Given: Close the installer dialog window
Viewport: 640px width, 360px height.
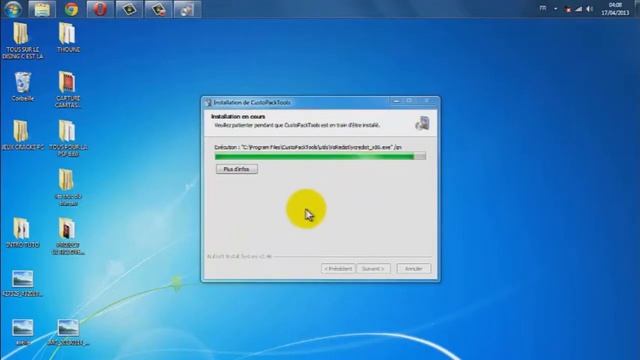Looking at the screenshot, I should (x=427, y=101).
